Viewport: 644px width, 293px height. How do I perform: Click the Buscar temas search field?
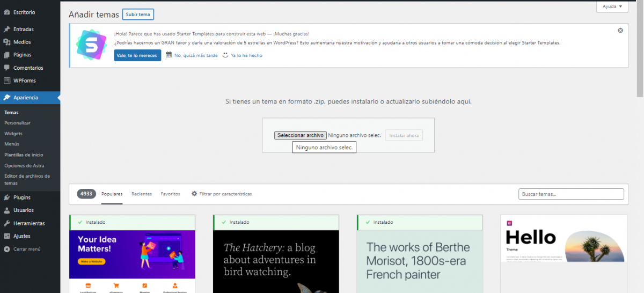click(x=571, y=194)
